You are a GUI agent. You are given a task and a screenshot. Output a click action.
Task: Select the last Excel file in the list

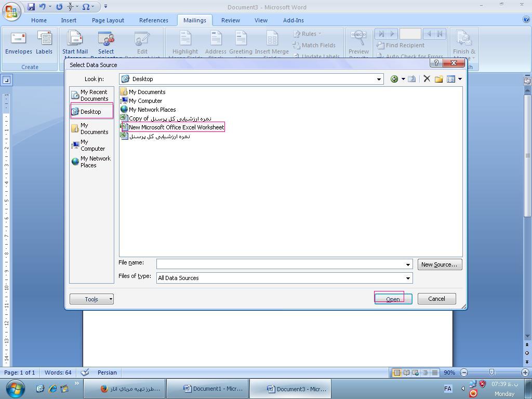pos(155,136)
